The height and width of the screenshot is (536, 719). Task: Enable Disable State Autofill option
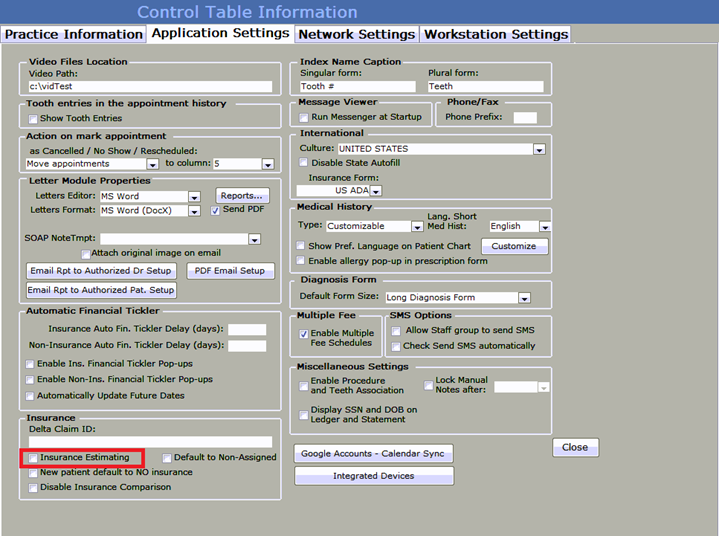click(x=304, y=162)
